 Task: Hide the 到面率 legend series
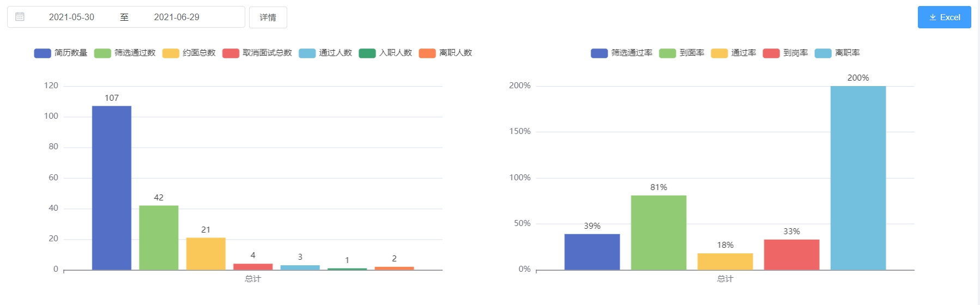[x=682, y=53]
